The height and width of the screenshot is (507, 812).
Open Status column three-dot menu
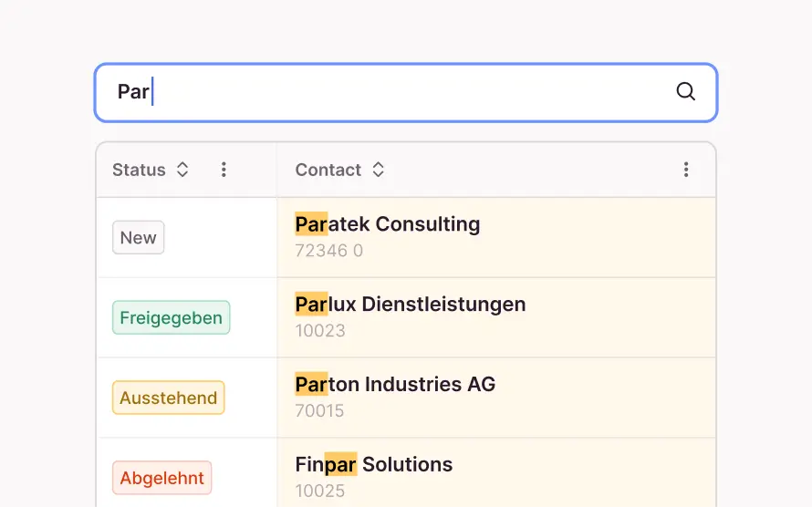click(x=224, y=170)
